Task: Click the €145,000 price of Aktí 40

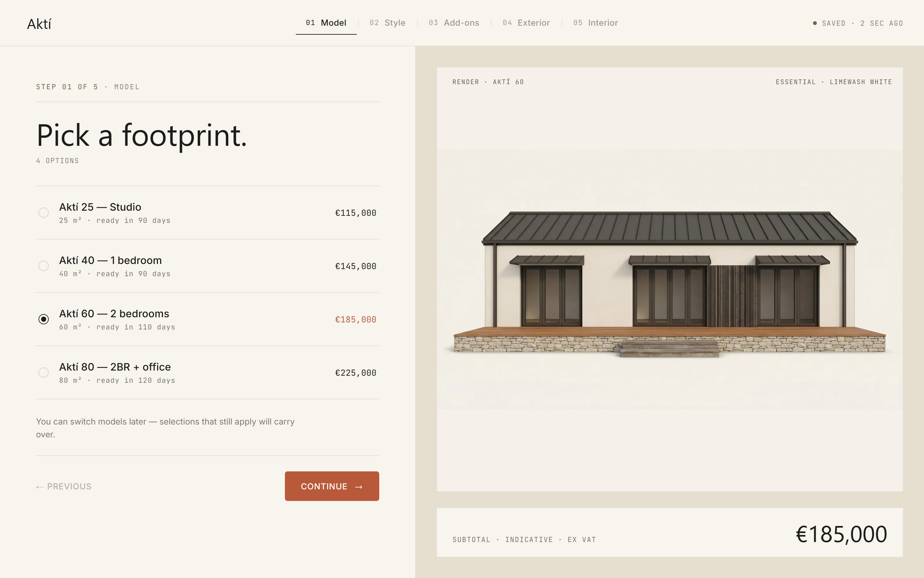Action: tap(355, 266)
